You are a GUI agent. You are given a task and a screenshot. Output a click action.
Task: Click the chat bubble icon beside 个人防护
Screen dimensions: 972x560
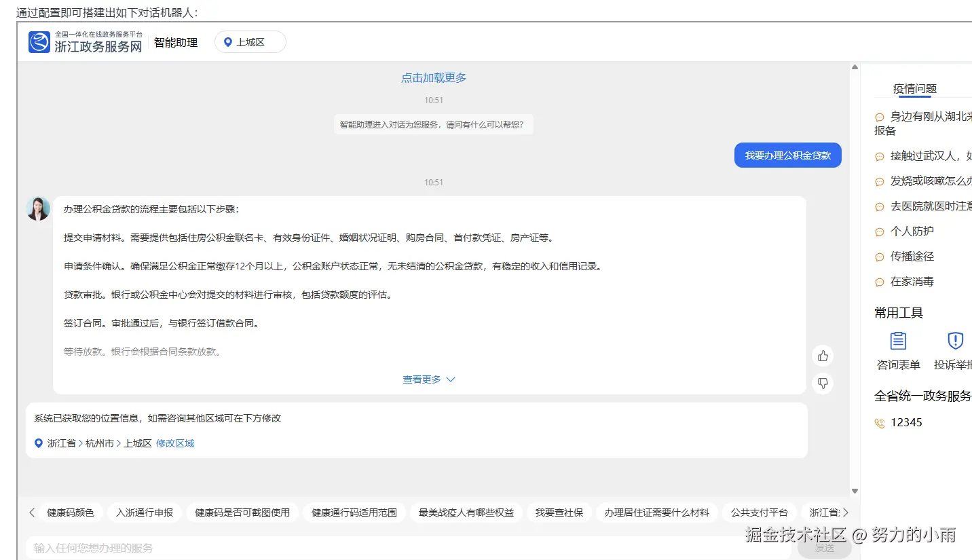880,232
